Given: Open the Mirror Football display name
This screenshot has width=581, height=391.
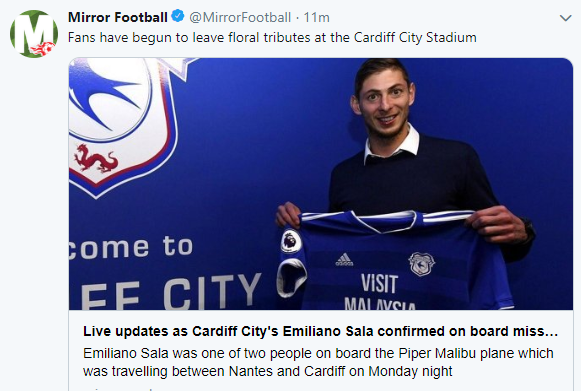Looking at the screenshot, I should (x=118, y=17).
